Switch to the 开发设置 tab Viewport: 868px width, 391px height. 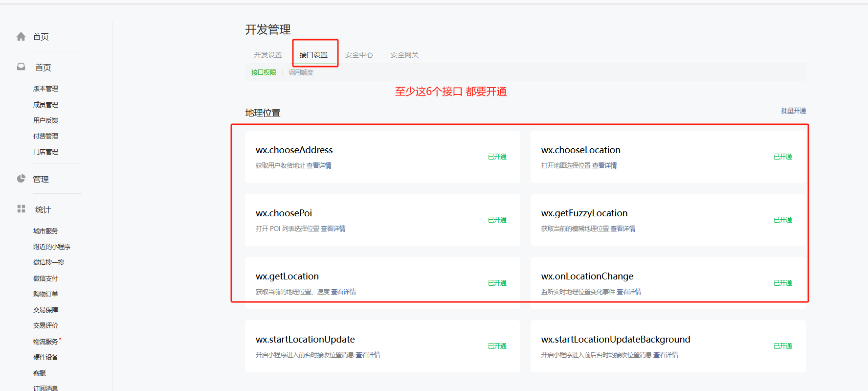coord(268,55)
